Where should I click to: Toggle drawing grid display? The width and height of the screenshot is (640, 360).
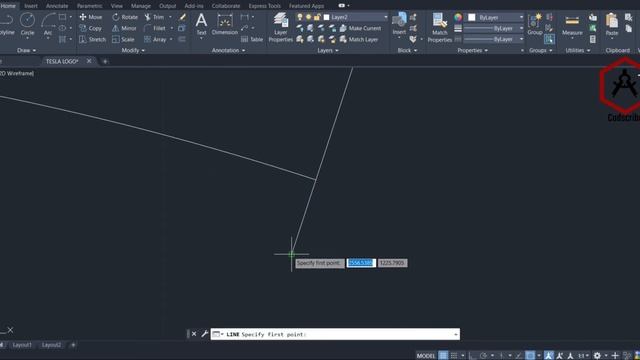443,356
